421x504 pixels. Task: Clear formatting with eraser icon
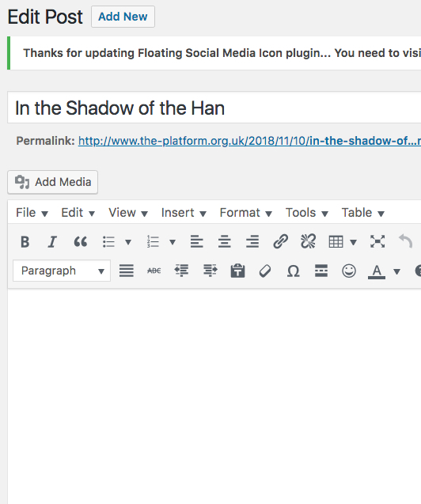pos(265,271)
